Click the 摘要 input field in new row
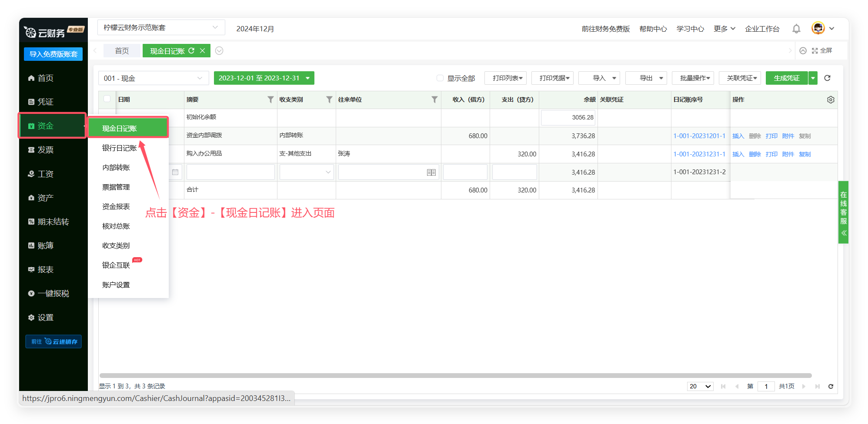The image size is (868, 424). click(x=230, y=172)
